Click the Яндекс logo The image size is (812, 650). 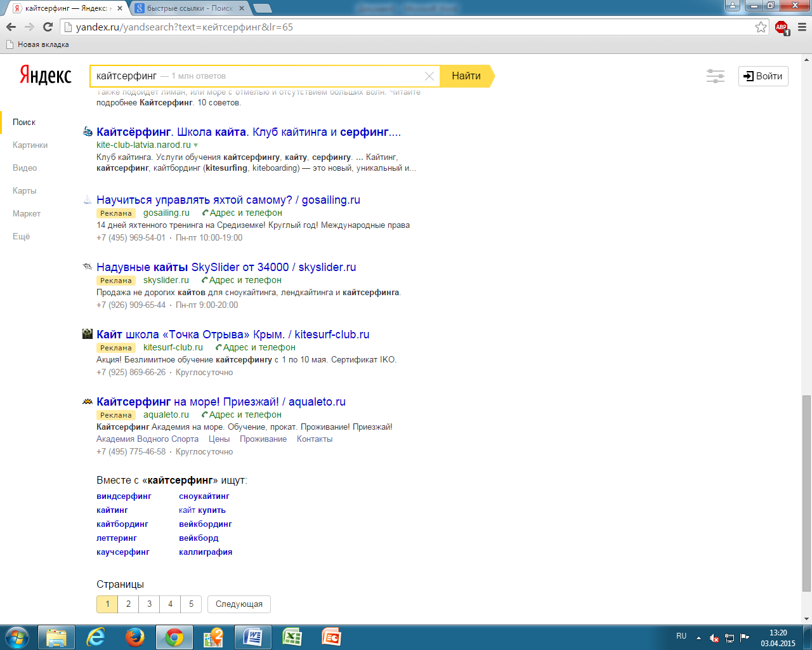pyautogui.click(x=46, y=75)
